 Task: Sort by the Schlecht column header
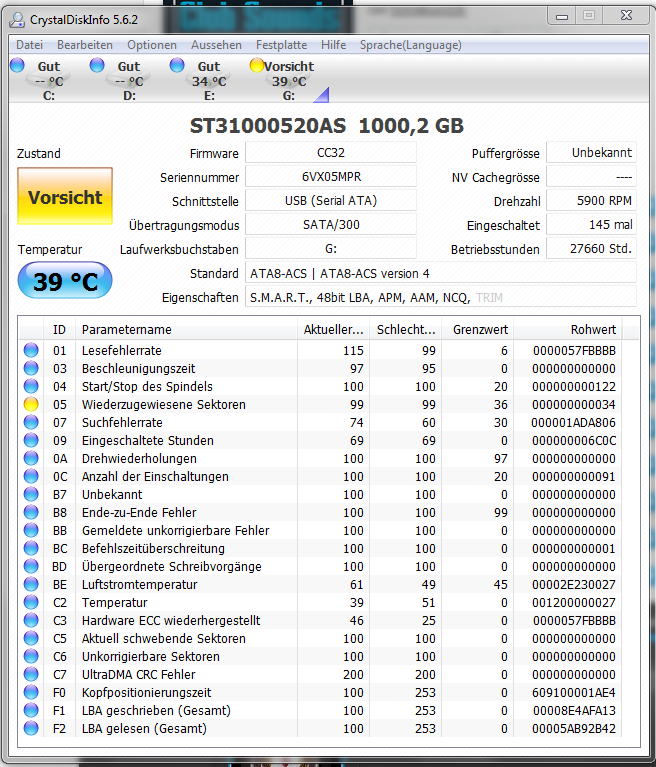[406, 330]
